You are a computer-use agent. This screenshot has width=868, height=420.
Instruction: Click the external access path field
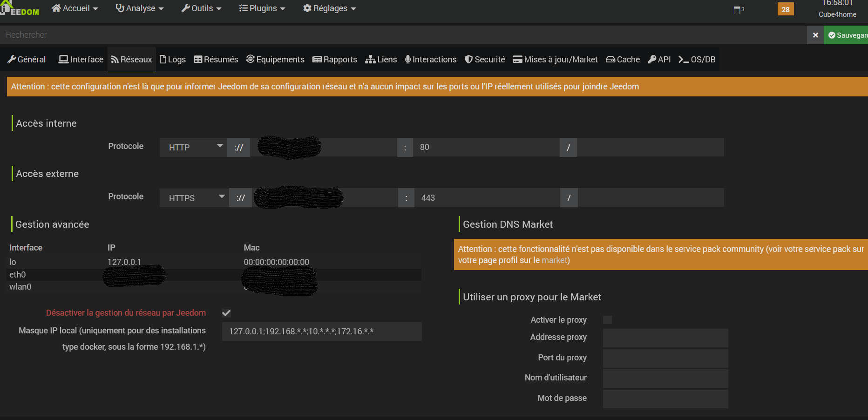(651, 198)
